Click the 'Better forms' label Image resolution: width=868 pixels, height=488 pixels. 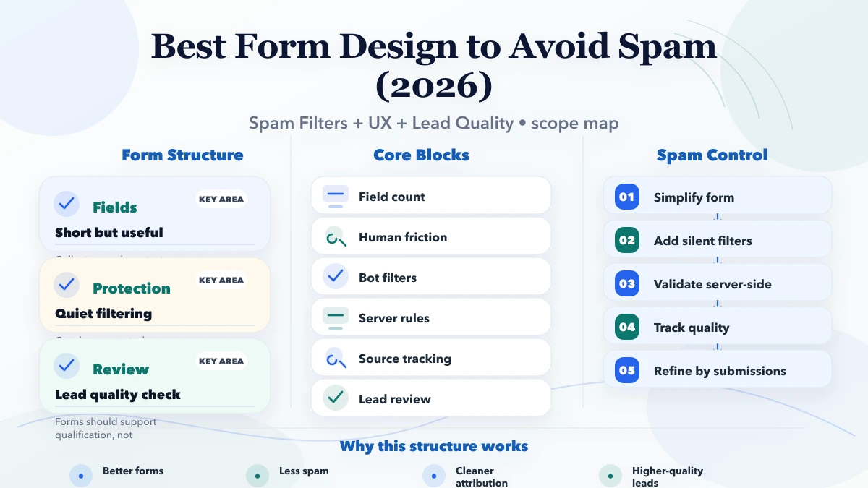(133, 471)
